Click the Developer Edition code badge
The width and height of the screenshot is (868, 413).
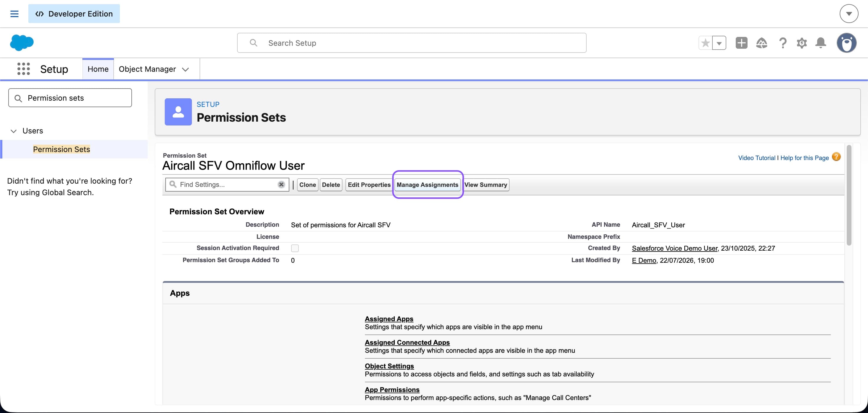[74, 14]
